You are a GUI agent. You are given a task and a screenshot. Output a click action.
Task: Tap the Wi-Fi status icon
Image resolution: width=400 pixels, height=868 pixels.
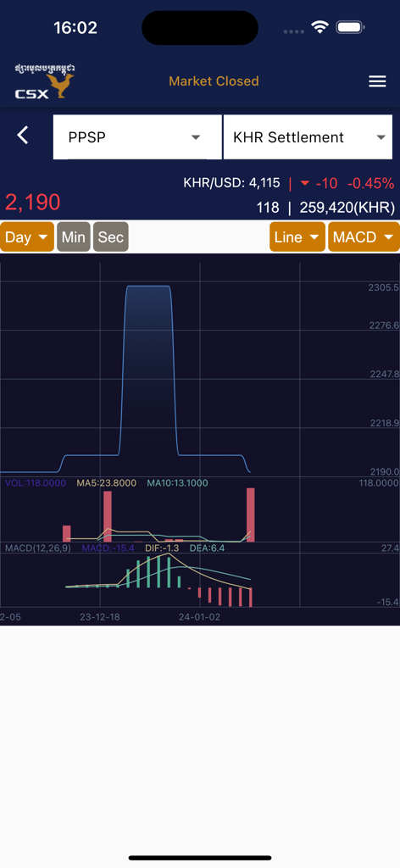click(x=319, y=27)
